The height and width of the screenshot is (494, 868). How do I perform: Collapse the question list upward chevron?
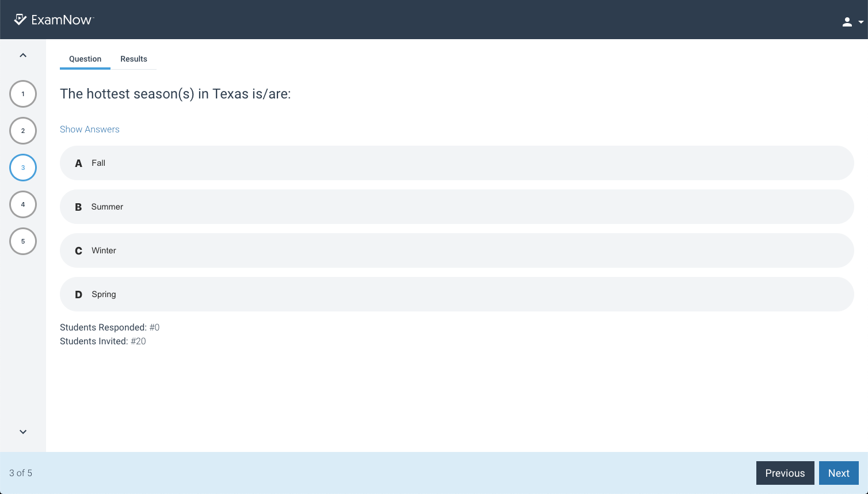pyautogui.click(x=22, y=54)
